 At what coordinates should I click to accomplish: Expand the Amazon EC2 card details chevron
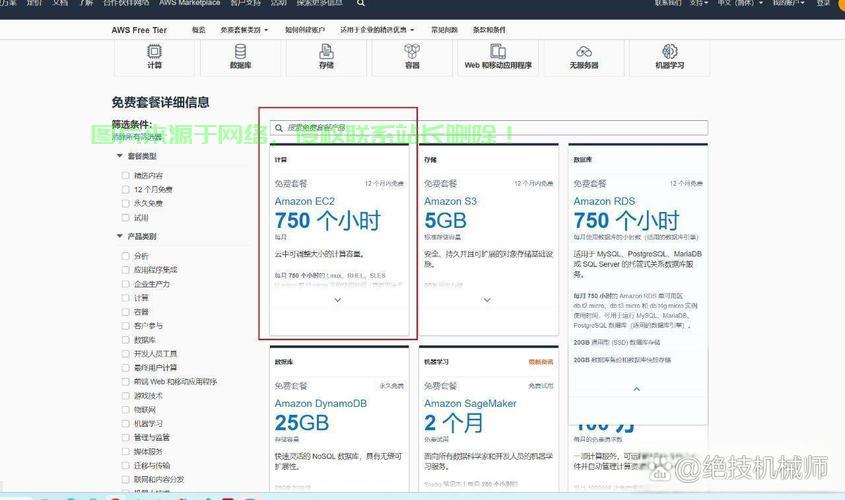[x=338, y=300]
